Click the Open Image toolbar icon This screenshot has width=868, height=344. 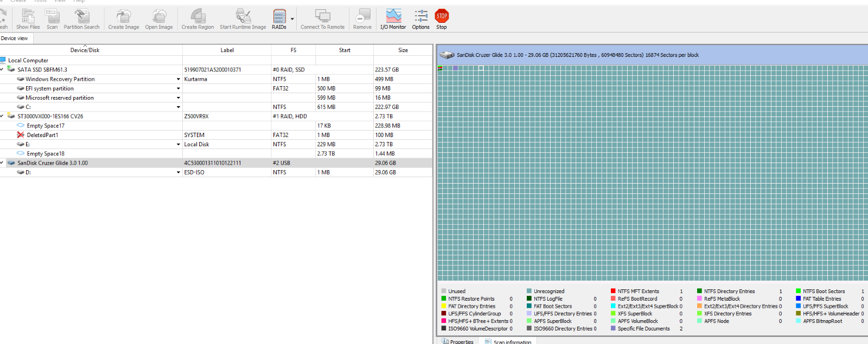pyautogui.click(x=158, y=19)
